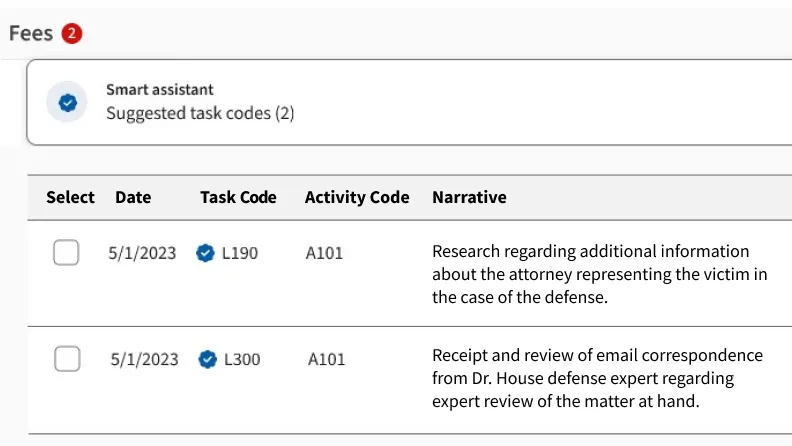
Task: Tick the checkbox for the L190 fee row
Action: (x=66, y=254)
